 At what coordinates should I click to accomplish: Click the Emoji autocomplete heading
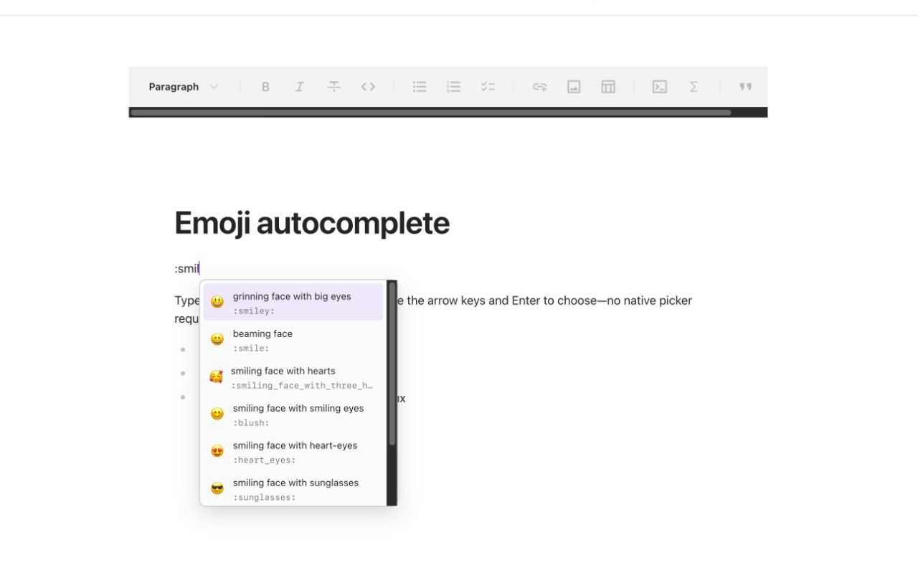312,223
